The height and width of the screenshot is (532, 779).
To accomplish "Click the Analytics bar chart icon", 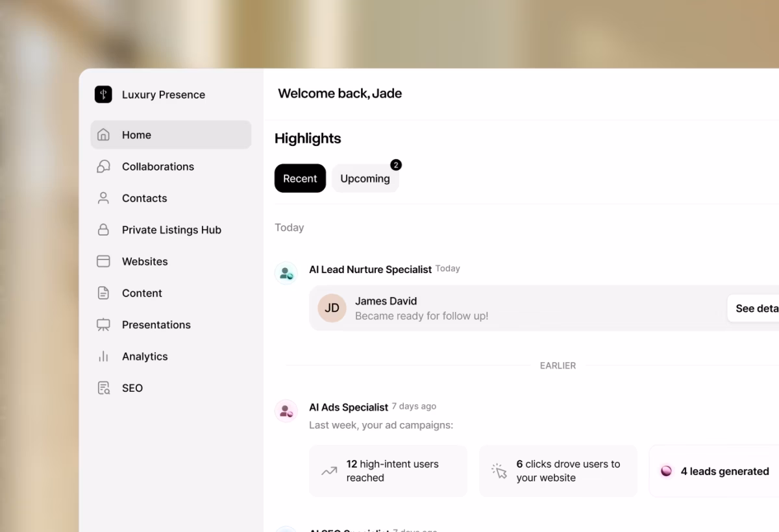I will click(x=103, y=356).
